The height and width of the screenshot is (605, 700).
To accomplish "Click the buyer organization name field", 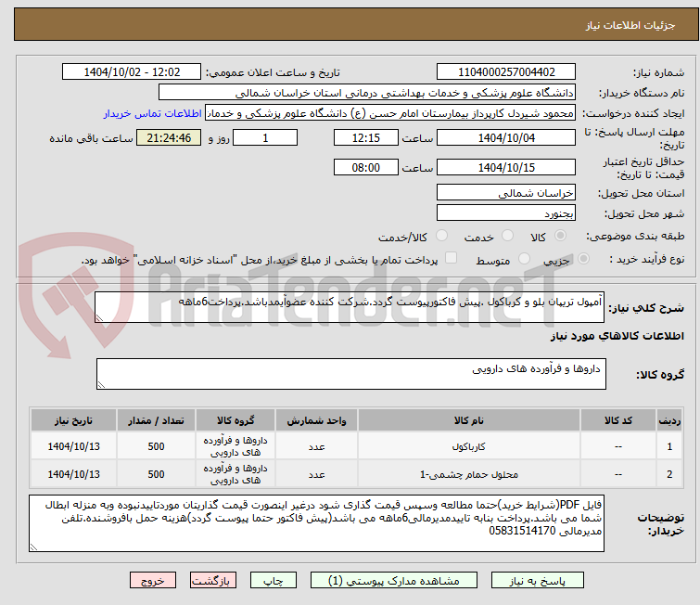I will 366,93.
